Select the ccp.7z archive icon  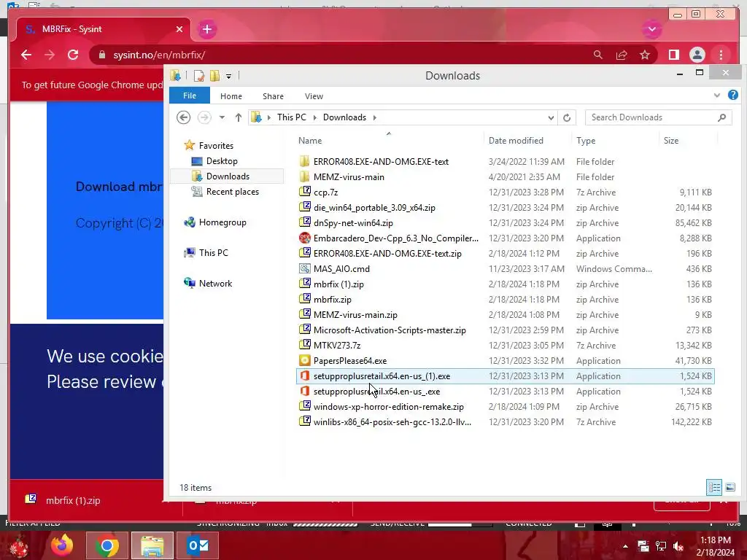click(x=305, y=192)
